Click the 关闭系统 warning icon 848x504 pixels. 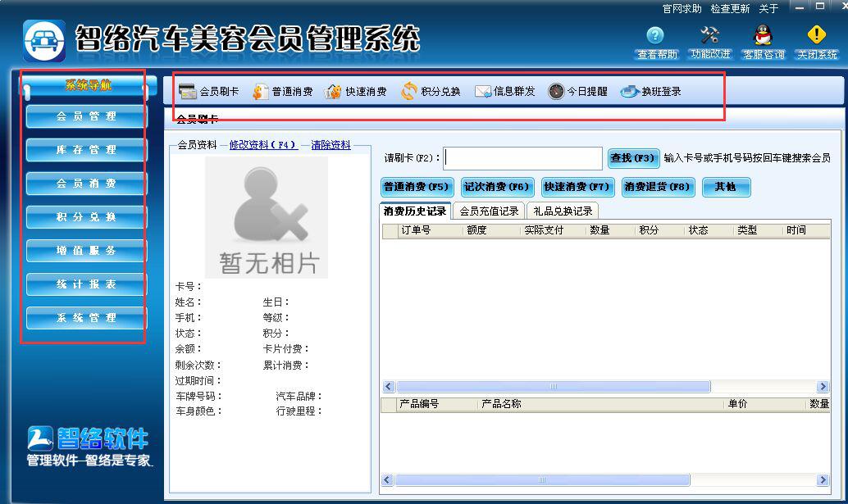click(x=816, y=35)
